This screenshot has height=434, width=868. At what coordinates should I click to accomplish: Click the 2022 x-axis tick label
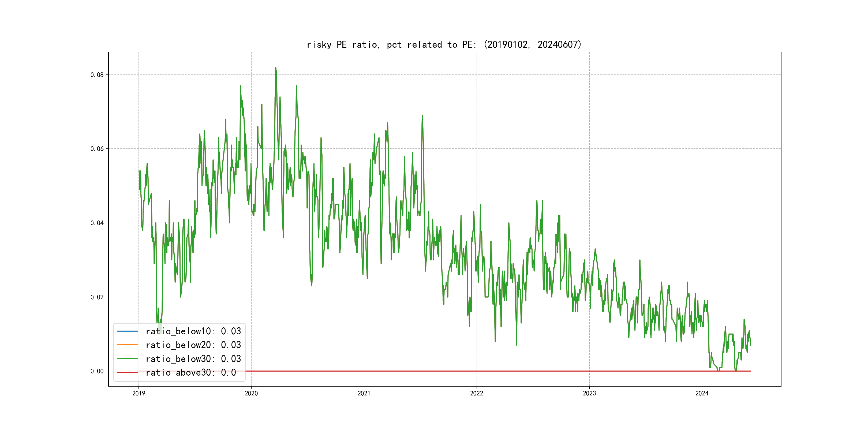click(476, 393)
